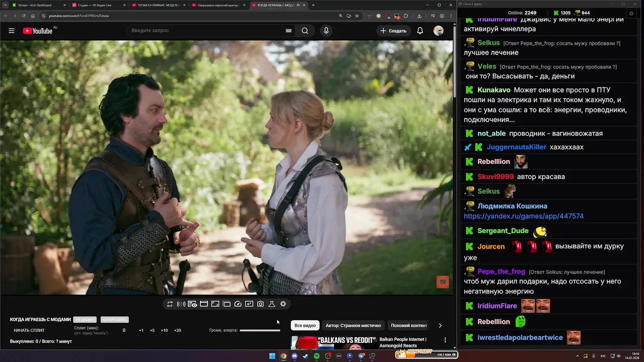Switch to Накрываем нарколабораторию tab
644x362 pixels.
pyautogui.click(x=219, y=5)
